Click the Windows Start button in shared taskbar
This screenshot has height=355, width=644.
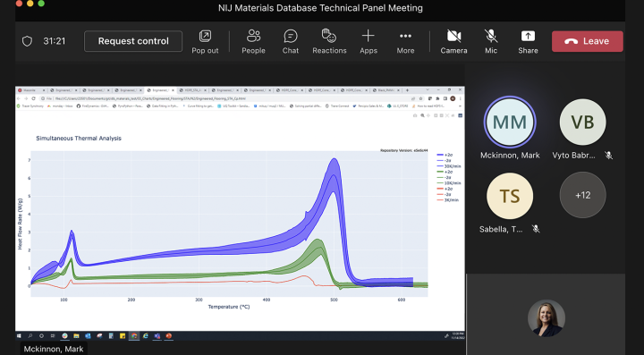19,335
